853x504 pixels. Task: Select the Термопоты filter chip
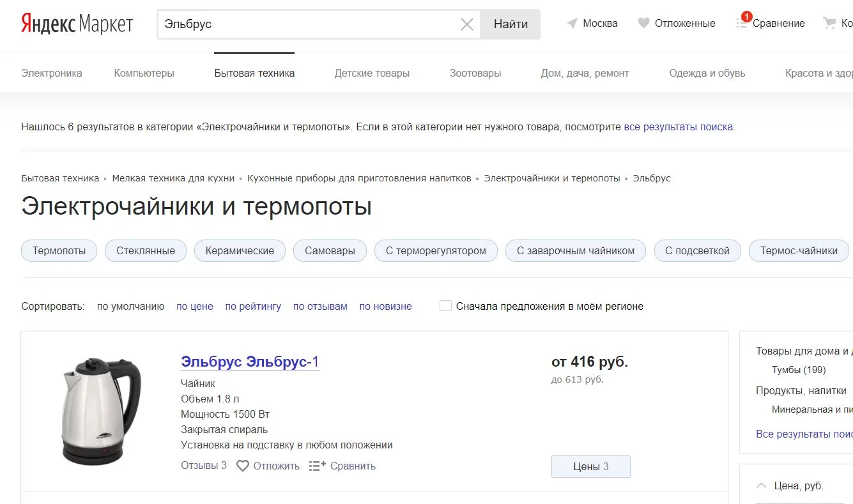pos(59,250)
